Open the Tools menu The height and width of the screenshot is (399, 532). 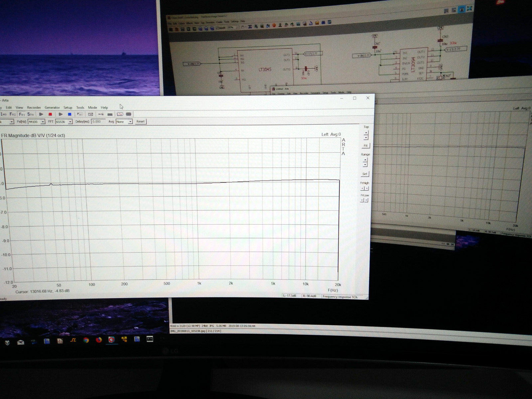(x=80, y=107)
